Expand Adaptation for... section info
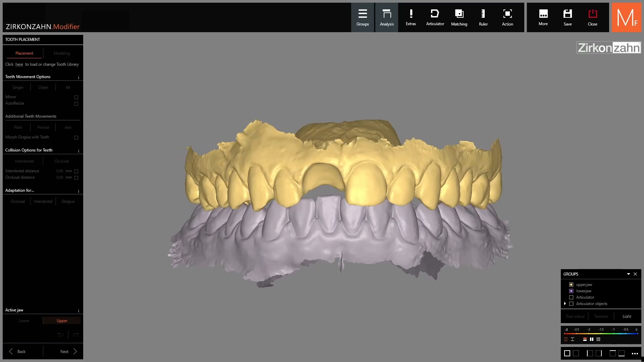644x362 pixels. pos(78,191)
